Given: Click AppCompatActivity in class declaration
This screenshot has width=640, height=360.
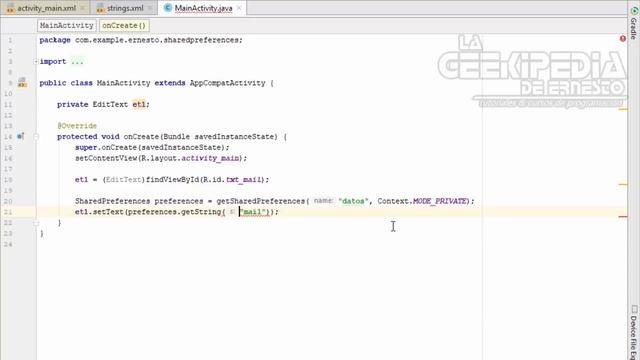Looking at the screenshot, I should coord(227,83).
